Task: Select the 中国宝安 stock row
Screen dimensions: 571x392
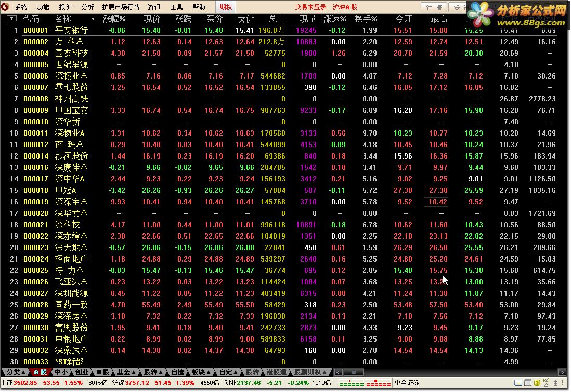Action: pos(284,110)
